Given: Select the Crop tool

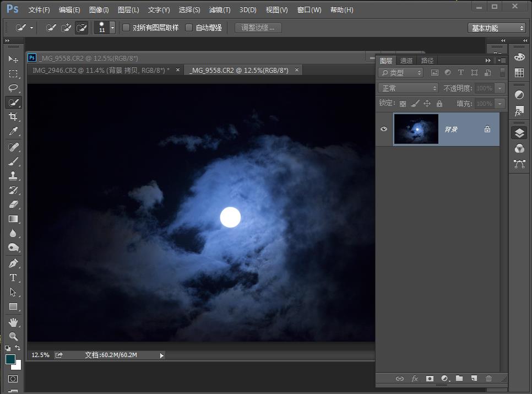Looking at the screenshot, I should (x=13, y=117).
